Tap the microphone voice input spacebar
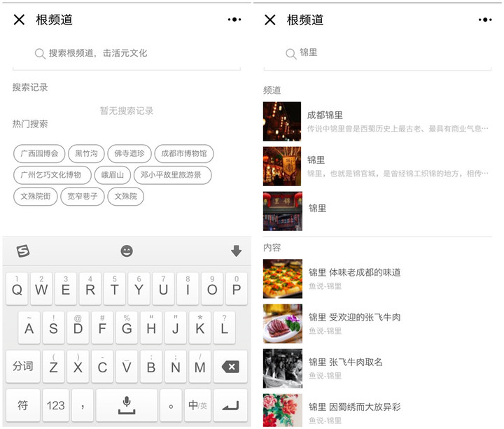This screenshot has width=504, height=429. point(127,405)
